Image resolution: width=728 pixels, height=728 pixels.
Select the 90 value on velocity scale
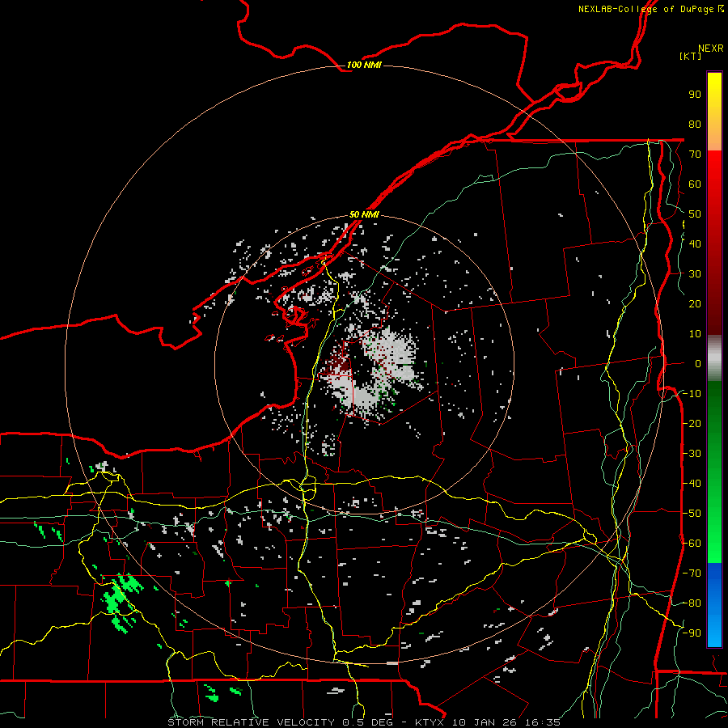(695, 95)
